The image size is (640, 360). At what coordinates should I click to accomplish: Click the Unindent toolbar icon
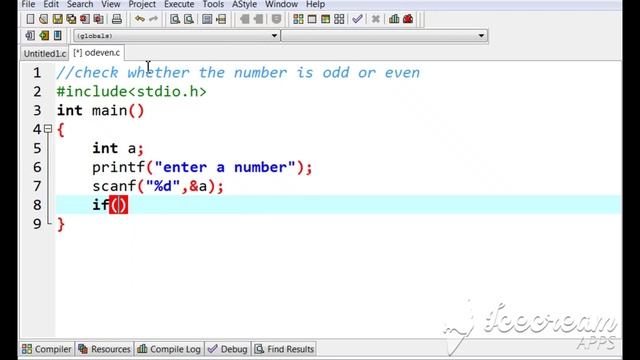245,19
